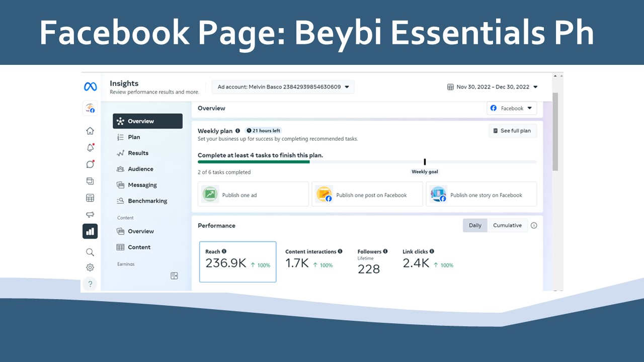Select the Reach 236.9K metric card
This screenshot has height=362, width=644.
[x=238, y=262]
